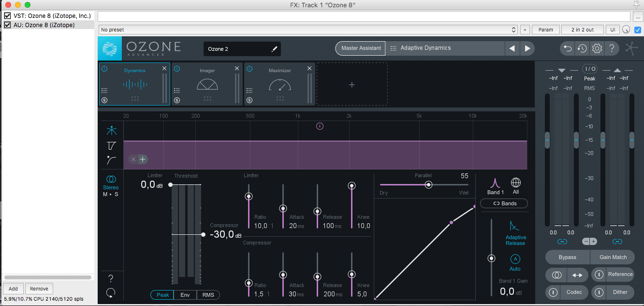Select Peak detection mode

point(163,295)
